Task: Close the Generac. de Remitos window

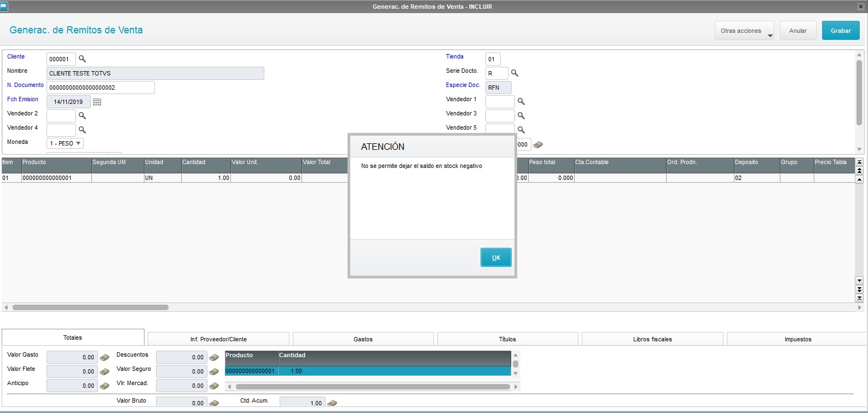Action: tap(860, 7)
